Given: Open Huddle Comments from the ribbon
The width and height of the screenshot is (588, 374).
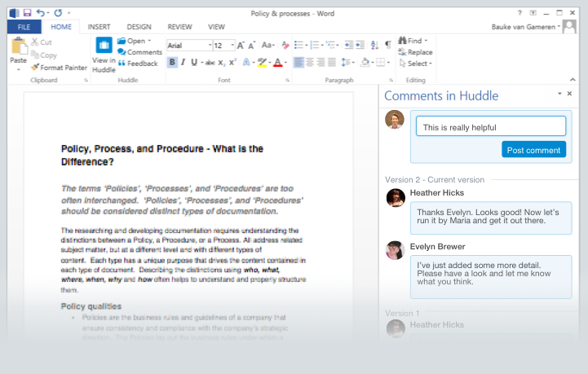Looking at the screenshot, I should coord(139,52).
